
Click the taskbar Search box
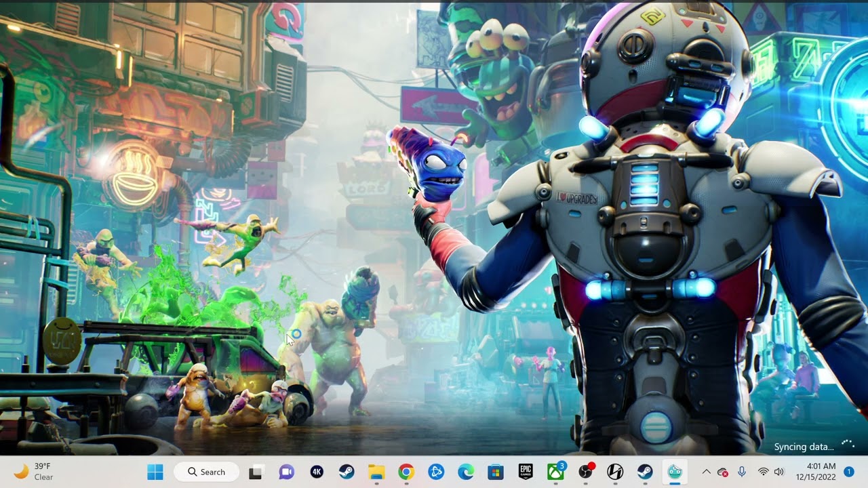click(x=206, y=472)
